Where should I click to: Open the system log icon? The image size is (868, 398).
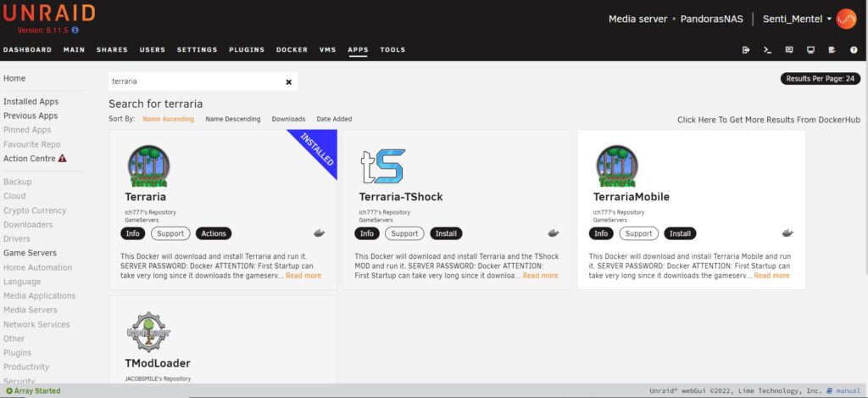point(832,50)
